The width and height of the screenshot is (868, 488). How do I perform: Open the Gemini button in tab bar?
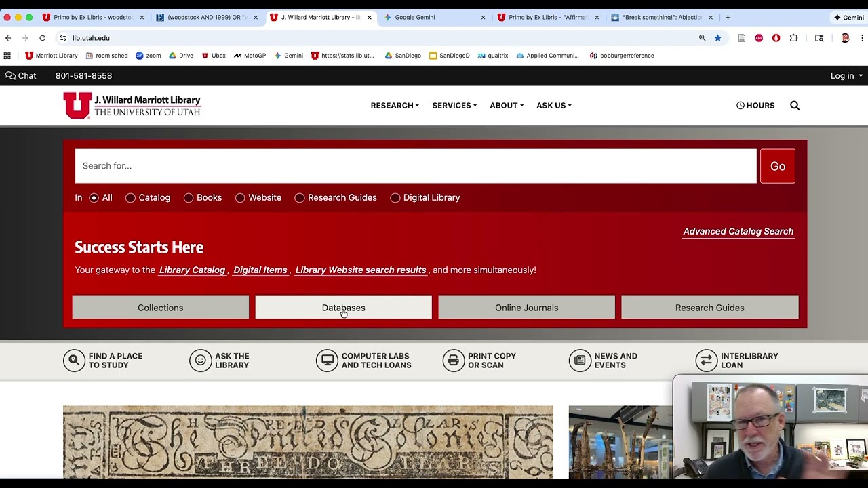pyautogui.click(x=849, y=18)
